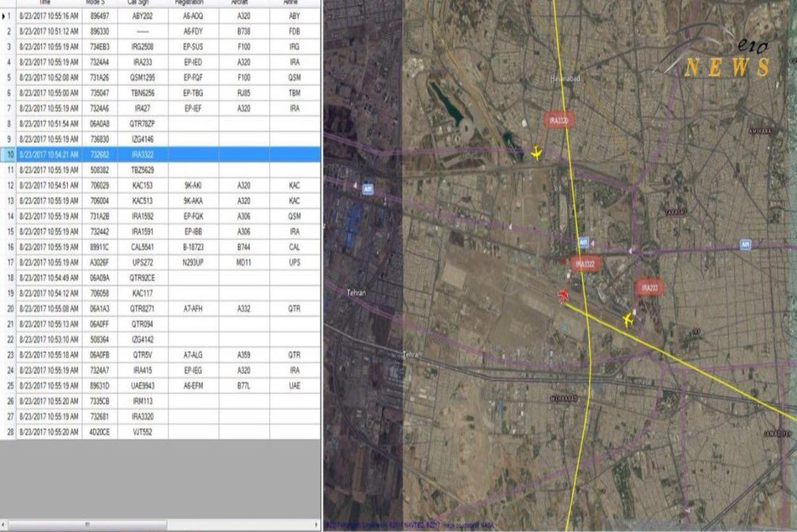The height and width of the screenshot is (532, 797).
Task: Click yellow airplane icon below IRA3320 label
Action: coord(536,152)
